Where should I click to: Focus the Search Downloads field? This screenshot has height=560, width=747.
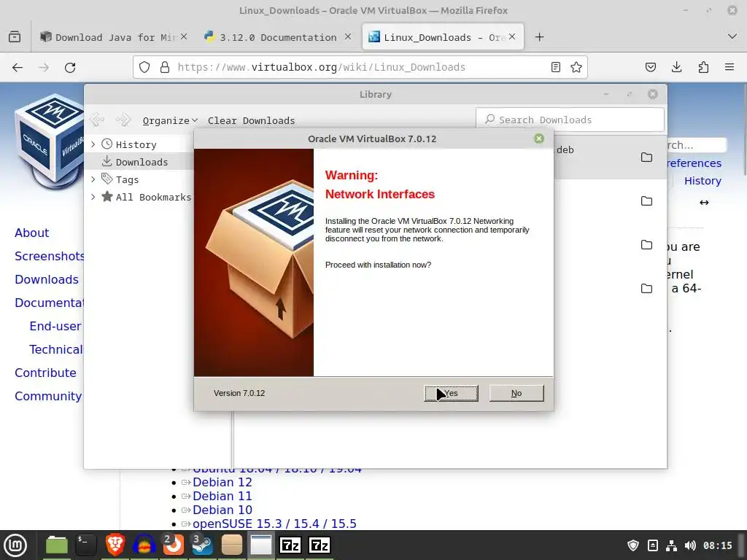tap(570, 120)
